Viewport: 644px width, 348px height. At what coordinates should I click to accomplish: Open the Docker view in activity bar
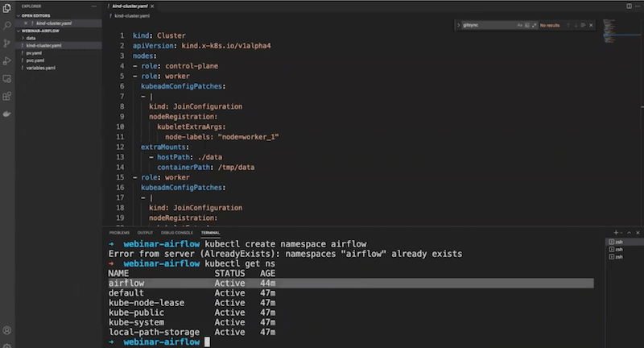pyautogui.click(x=7, y=114)
